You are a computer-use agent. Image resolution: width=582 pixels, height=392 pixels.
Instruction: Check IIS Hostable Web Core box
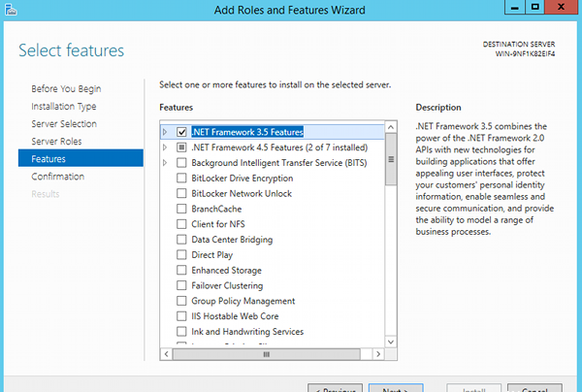pyautogui.click(x=181, y=316)
